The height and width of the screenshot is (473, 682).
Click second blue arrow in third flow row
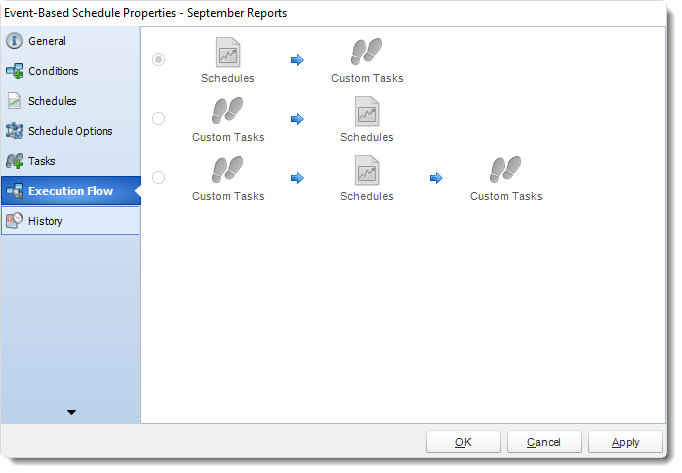click(436, 178)
